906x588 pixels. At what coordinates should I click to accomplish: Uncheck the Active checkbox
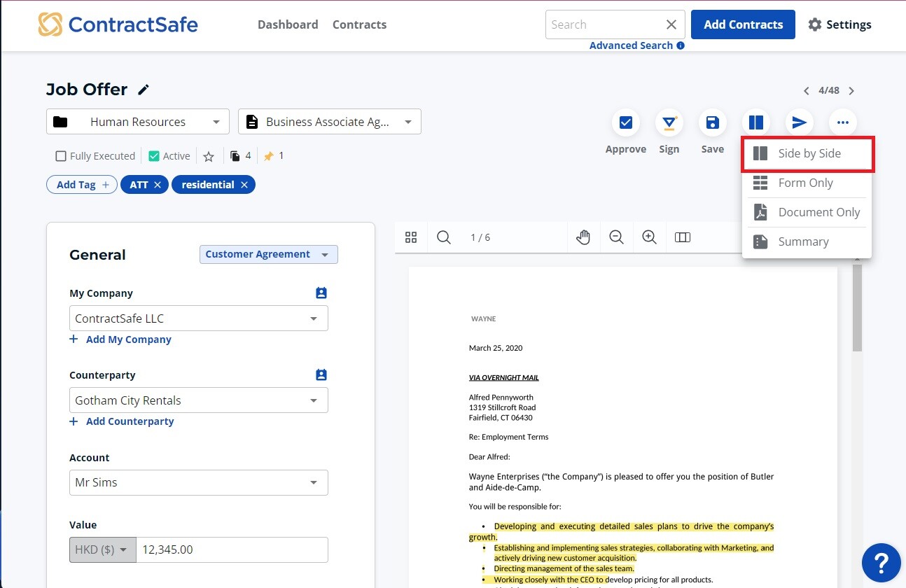154,156
